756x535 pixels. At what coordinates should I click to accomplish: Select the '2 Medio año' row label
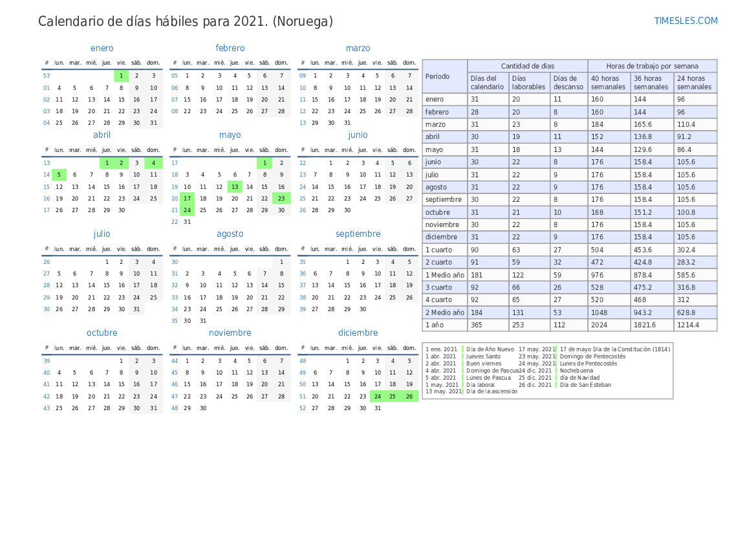(x=444, y=312)
